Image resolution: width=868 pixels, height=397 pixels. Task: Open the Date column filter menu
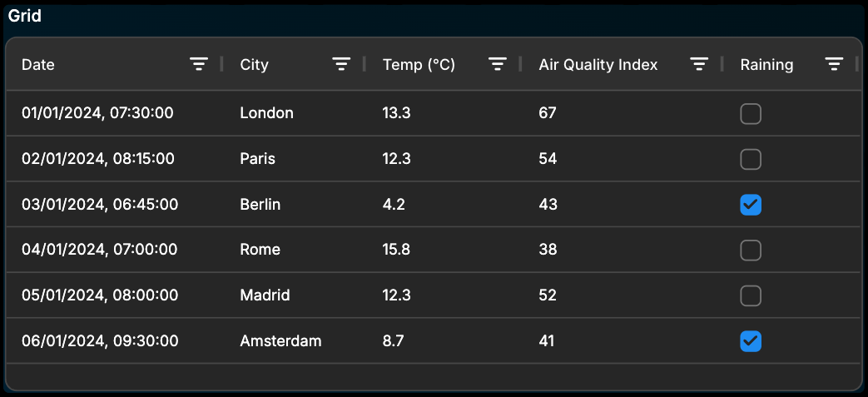199,65
